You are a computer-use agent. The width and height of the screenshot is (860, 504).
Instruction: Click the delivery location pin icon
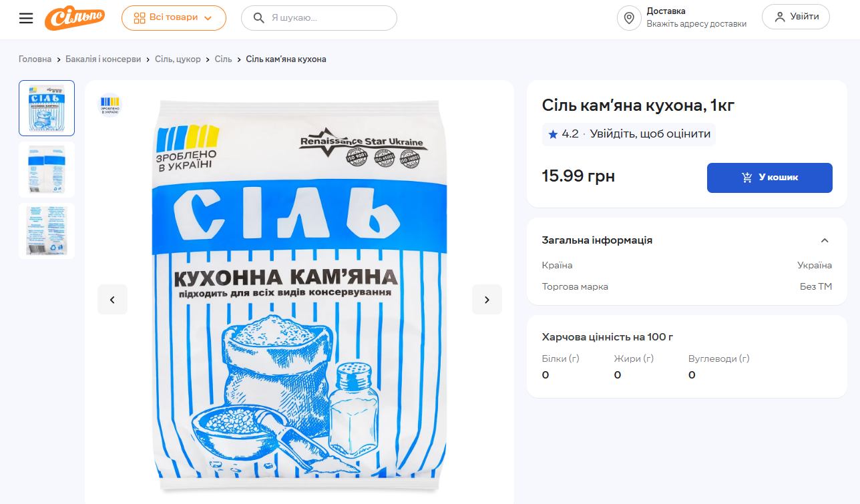point(629,18)
